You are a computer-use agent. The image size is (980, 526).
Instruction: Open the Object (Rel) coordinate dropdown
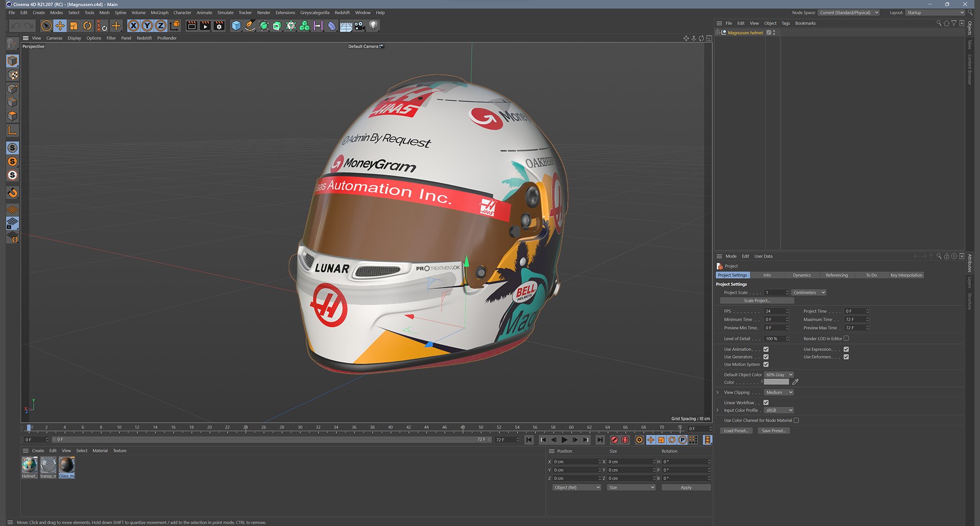point(577,488)
